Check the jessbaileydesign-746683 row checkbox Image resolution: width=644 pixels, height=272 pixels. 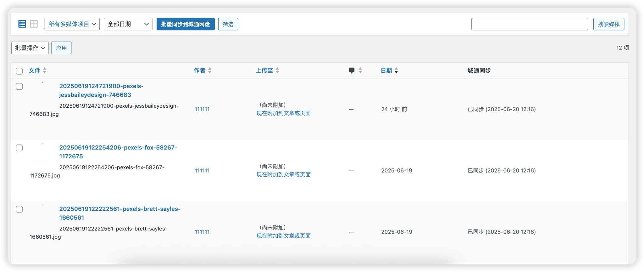coord(19,87)
